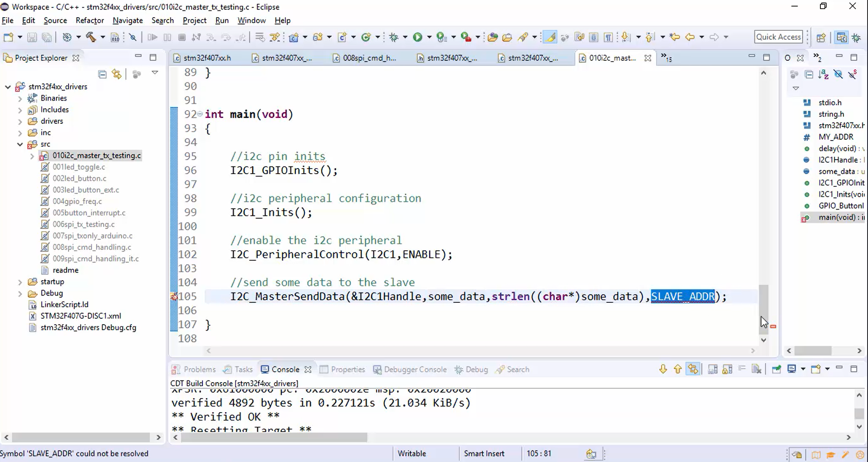The width and height of the screenshot is (868, 462).
Task: Click the Open Type folder icon
Action: click(x=492, y=37)
